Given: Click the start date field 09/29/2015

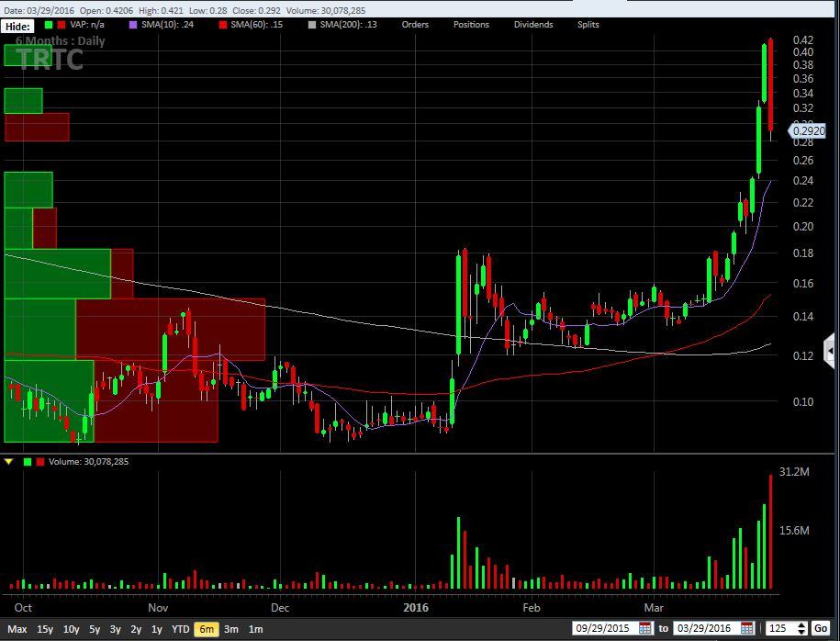Looking at the screenshot, I should click(x=604, y=628).
